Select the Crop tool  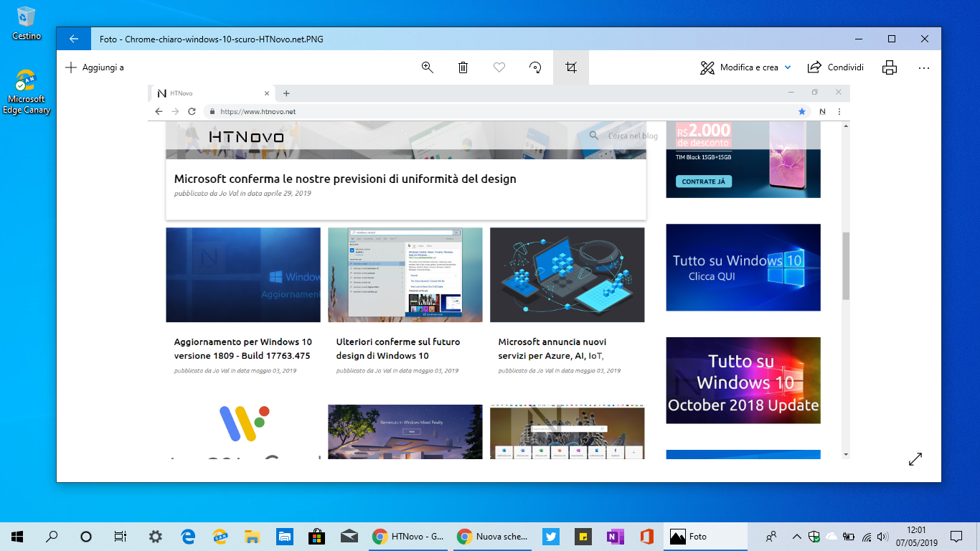pos(570,67)
